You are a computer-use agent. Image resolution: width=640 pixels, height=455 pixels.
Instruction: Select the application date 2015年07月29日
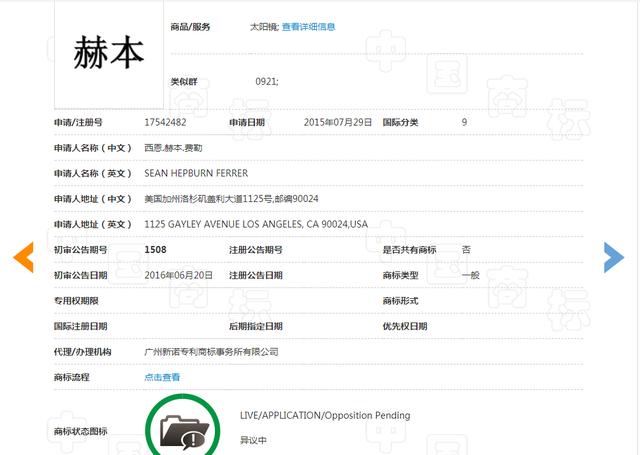pos(338,122)
